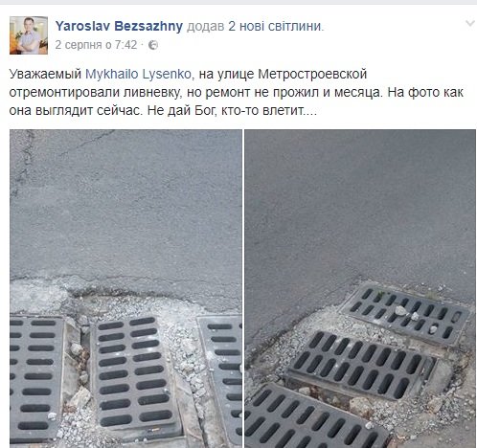Open Yaroslav Bezsazhny's profile name link
477x448 pixels.
119,26
